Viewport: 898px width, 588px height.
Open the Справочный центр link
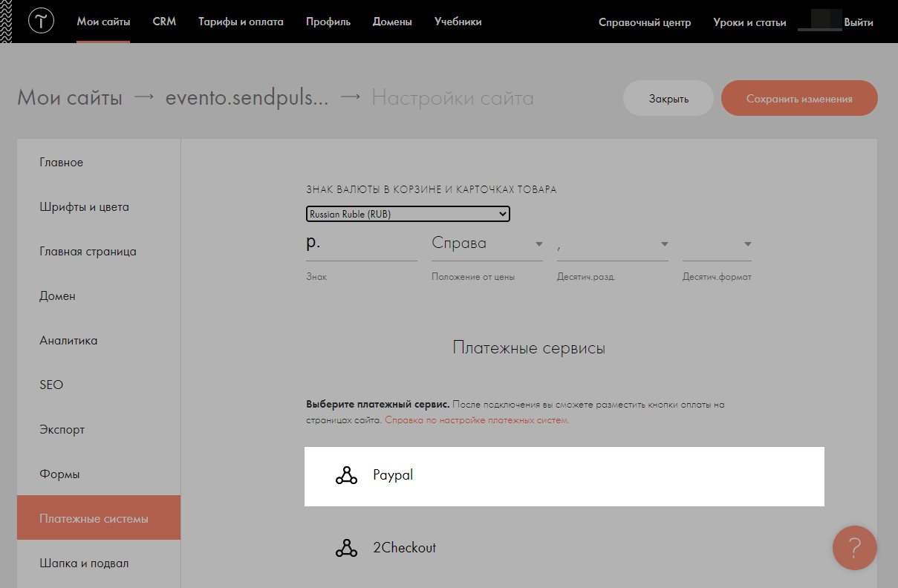click(645, 22)
